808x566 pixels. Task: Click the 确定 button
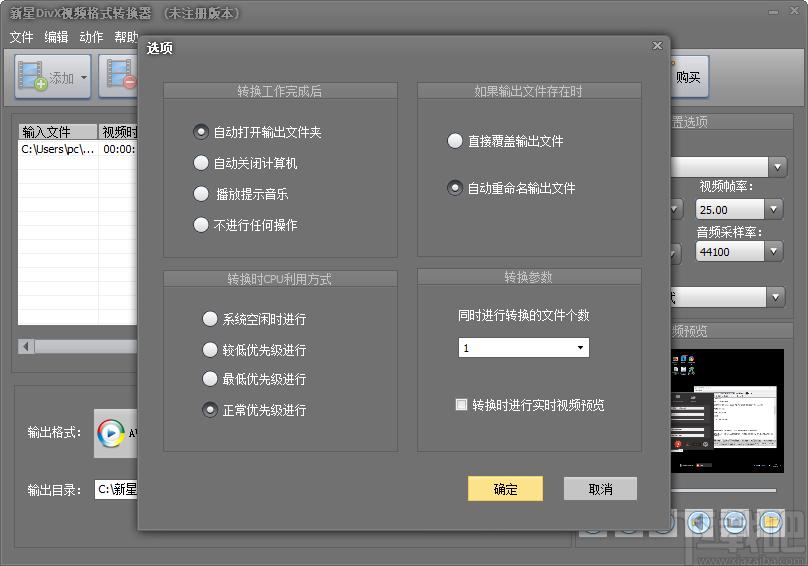[505, 489]
